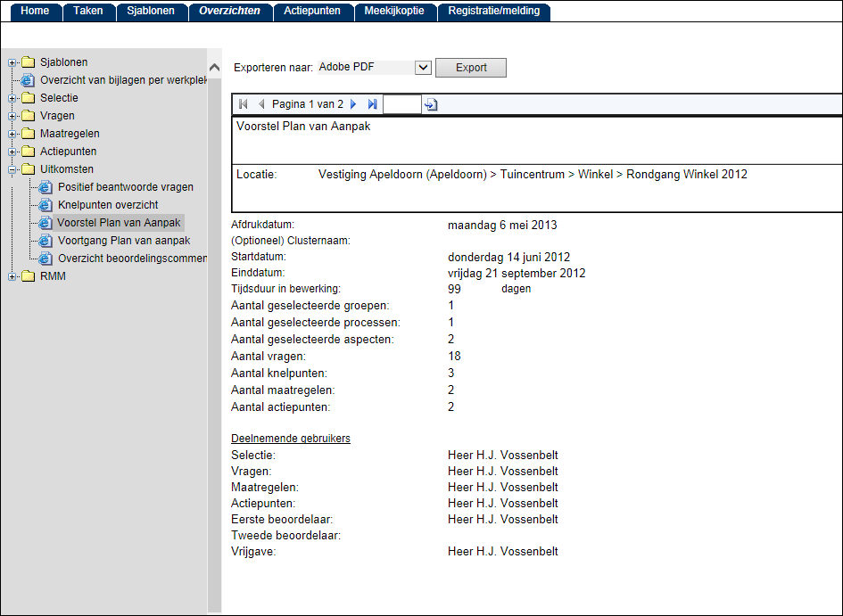The height and width of the screenshot is (616, 843).
Task: Click previous page arrow in report toolbar
Action: tap(260, 105)
